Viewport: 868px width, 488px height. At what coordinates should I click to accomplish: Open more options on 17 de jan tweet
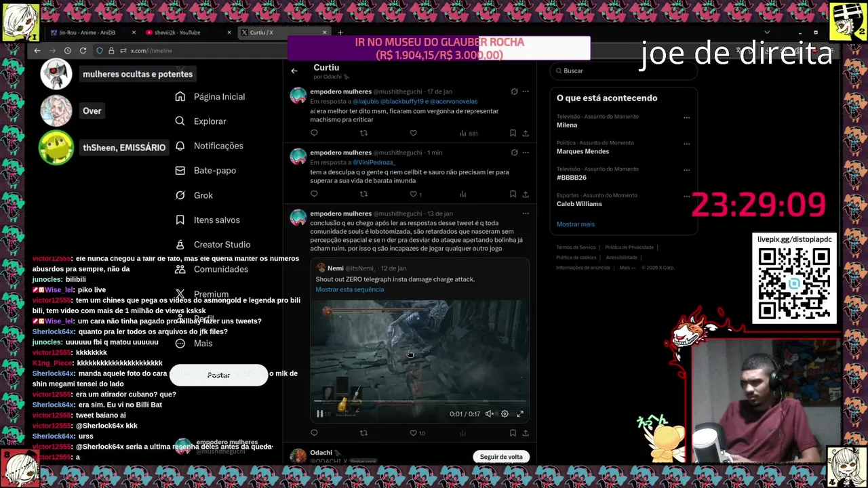pos(526,91)
